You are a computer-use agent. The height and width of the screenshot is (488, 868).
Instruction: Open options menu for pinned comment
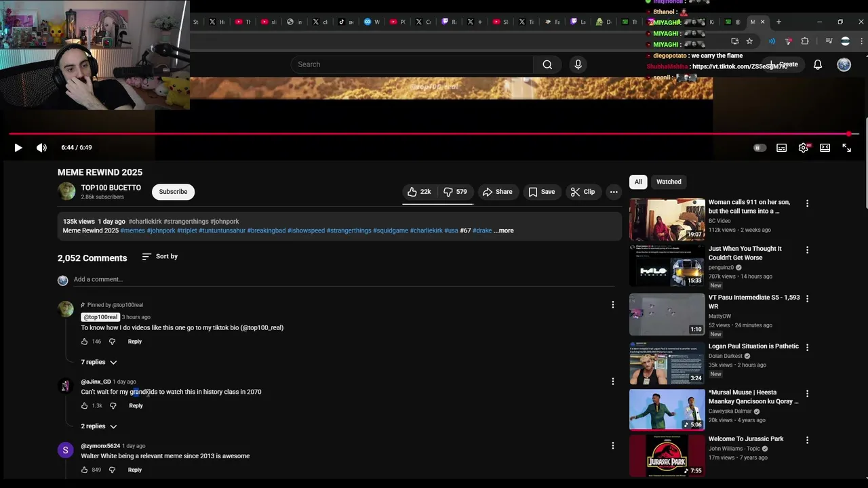[613, 305]
